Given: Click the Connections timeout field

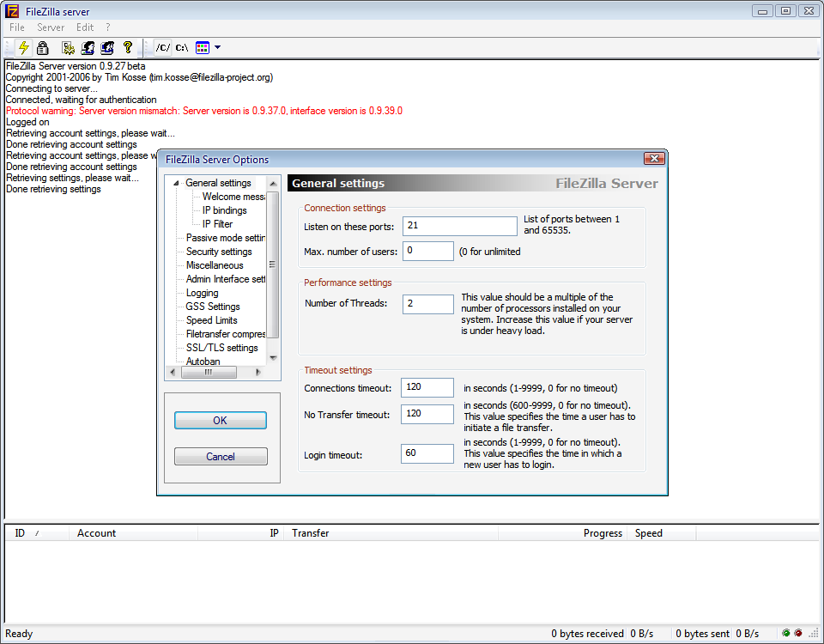Looking at the screenshot, I should click(427, 387).
